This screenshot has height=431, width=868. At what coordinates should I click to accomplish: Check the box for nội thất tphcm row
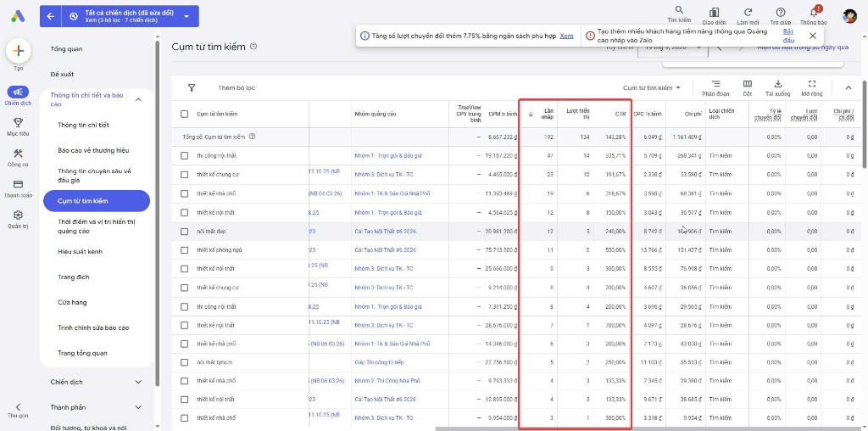(184, 362)
